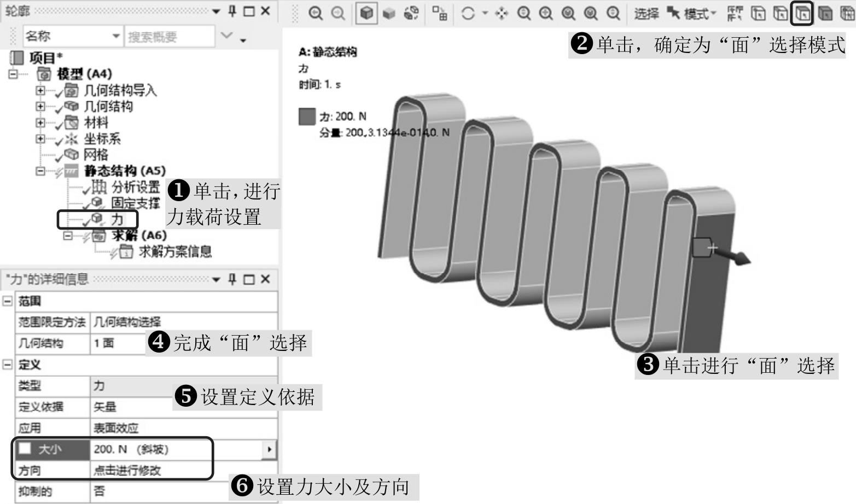Open the 大小 value flyout arrow

tap(270, 449)
